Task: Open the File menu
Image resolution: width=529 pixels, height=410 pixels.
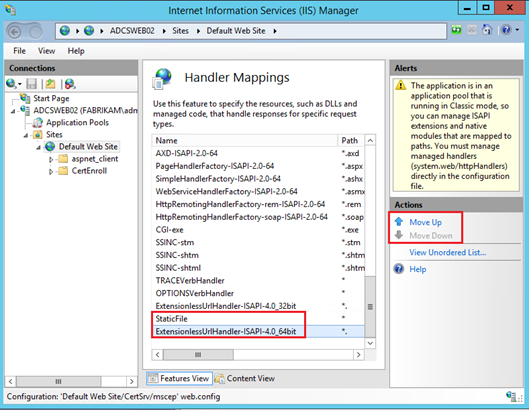Action: pos(19,51)
